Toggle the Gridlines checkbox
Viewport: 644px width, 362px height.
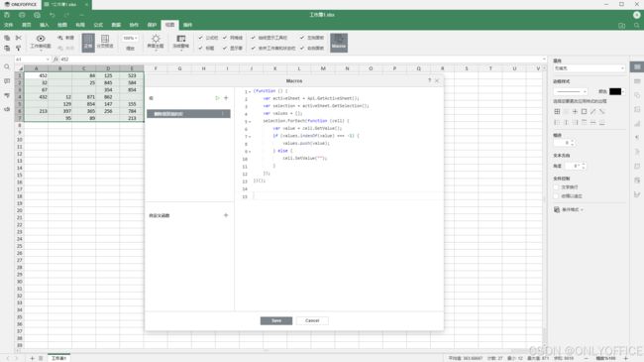coord(225,38)
